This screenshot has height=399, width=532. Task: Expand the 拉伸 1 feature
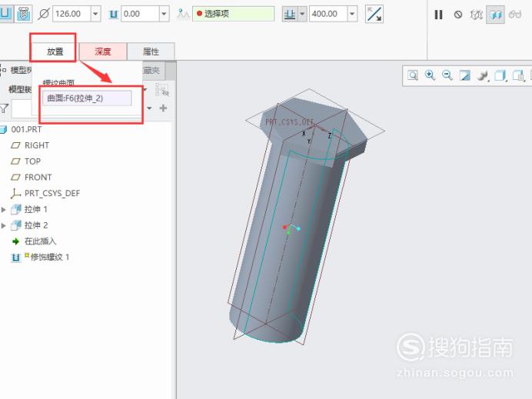coord(3,209)
